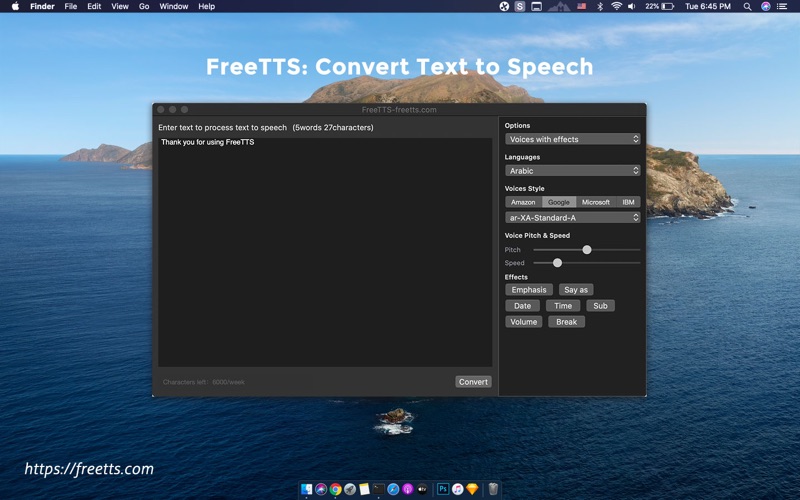Select the Amazon voice style

click(523, 202)
